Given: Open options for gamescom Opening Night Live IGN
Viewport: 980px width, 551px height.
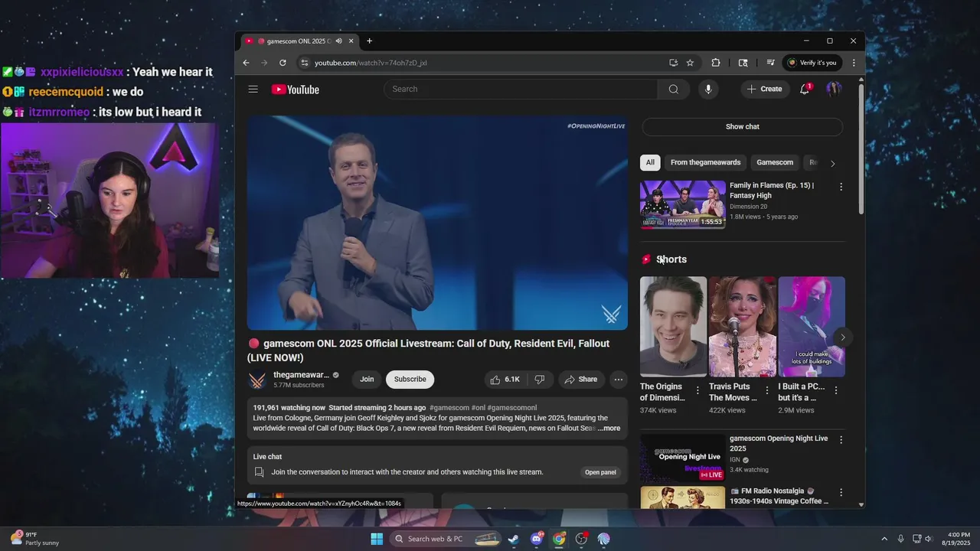Looking at the screenshot, I should [x=841, y=440].
